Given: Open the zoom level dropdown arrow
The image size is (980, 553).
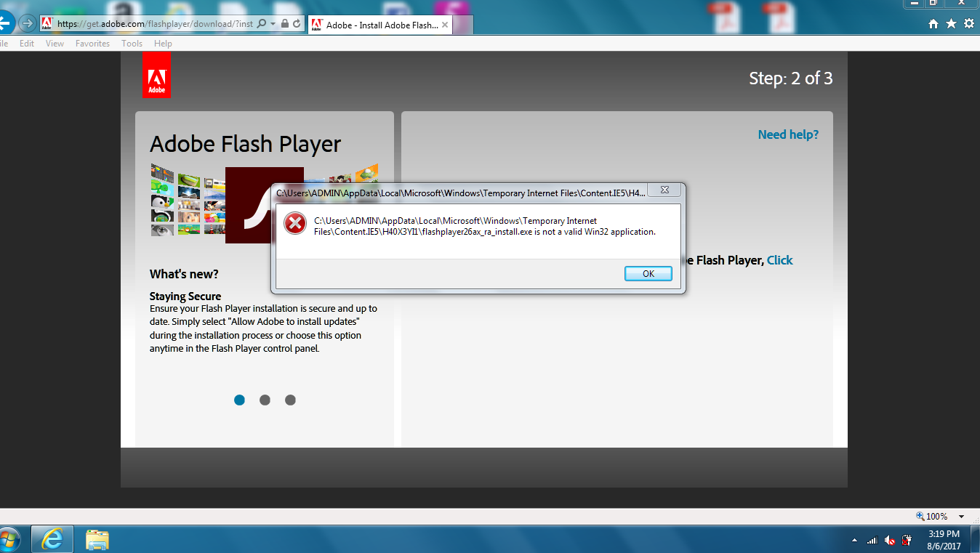Looking at the screenshot, I should [961, 517].
